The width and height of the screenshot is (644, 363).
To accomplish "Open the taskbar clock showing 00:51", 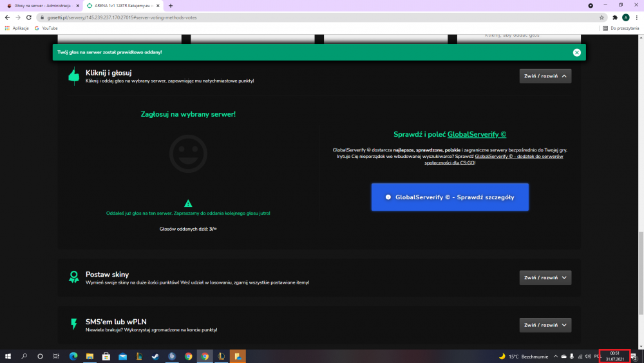I will pos(614,356).
